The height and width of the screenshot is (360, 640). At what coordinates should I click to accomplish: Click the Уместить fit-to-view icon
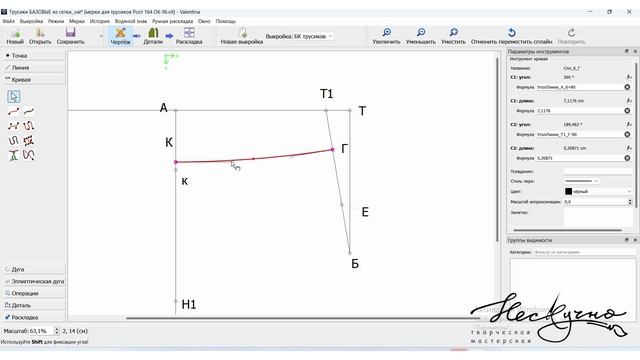(453, 32)
